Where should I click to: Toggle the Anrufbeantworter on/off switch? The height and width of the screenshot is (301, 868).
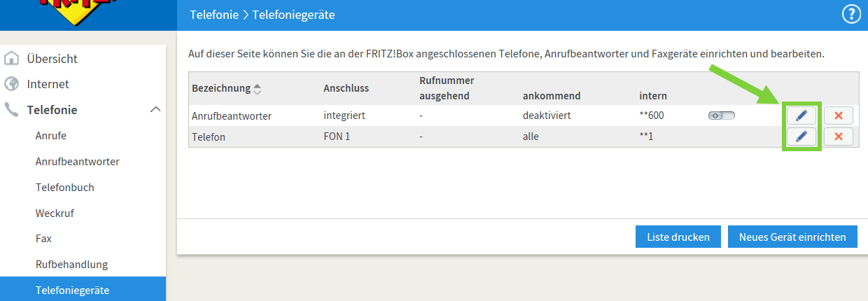pos(722,115)
